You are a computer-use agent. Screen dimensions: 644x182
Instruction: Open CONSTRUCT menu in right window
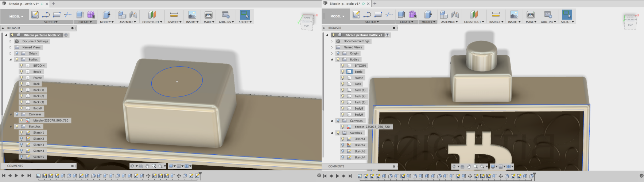pos(474,22)
